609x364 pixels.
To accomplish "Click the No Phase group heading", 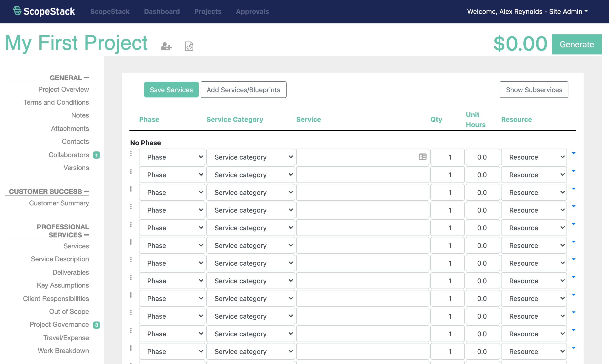I will point(145,143).
